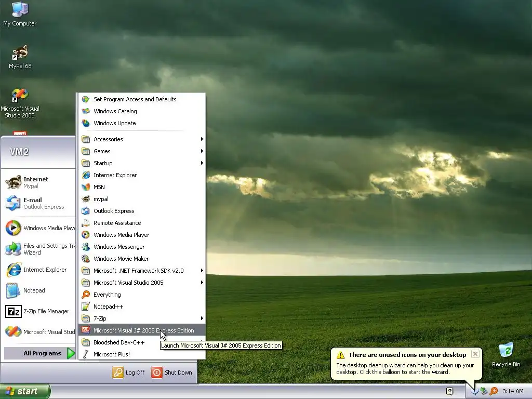
Task: Click the Everything search tray icon
Action: tap(494, 391)
